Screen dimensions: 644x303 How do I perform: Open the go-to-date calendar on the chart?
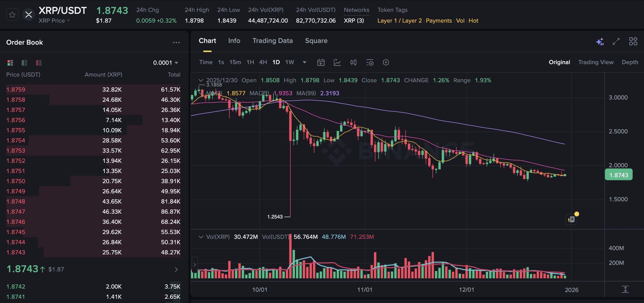pyautogui.click(x=321, y=62)
